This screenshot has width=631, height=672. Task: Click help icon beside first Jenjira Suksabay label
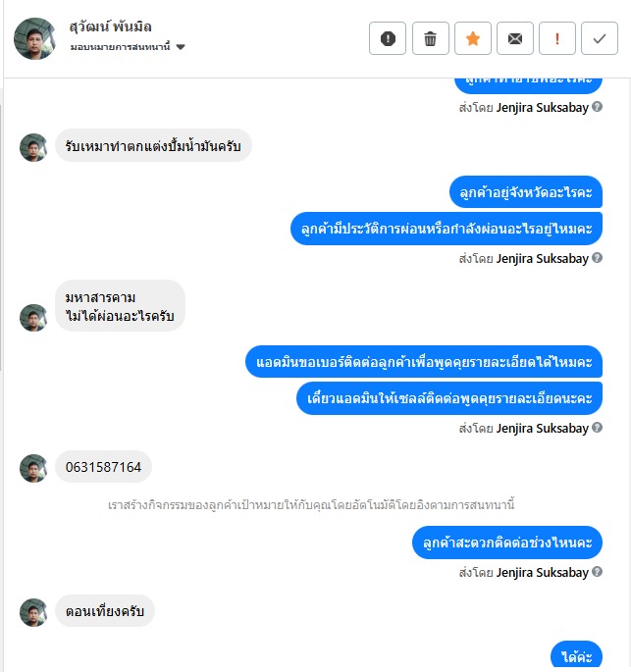[x=597, y=107]
